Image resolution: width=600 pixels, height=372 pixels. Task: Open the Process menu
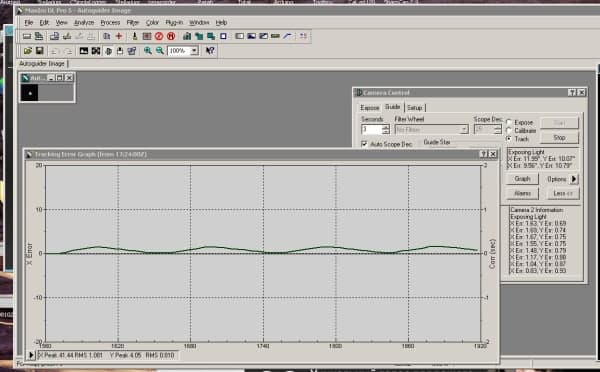pyautogui.click(x=110, y=23)
